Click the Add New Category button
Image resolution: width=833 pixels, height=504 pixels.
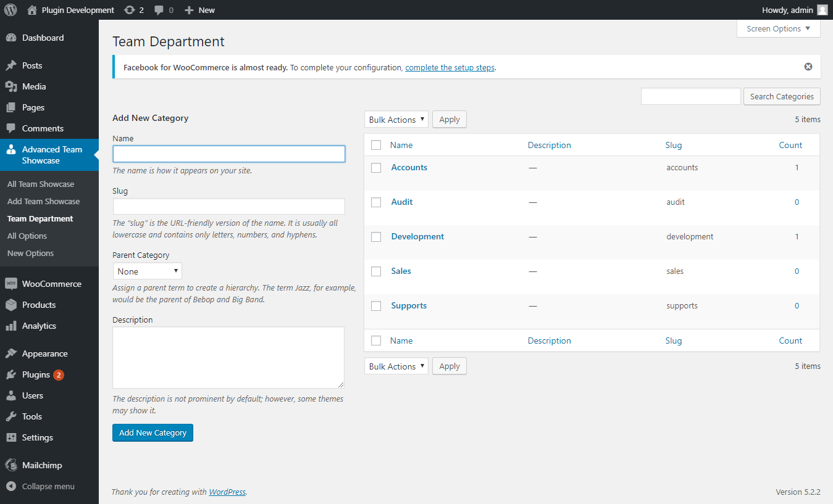pyautogui.click(x=153, y=432)
